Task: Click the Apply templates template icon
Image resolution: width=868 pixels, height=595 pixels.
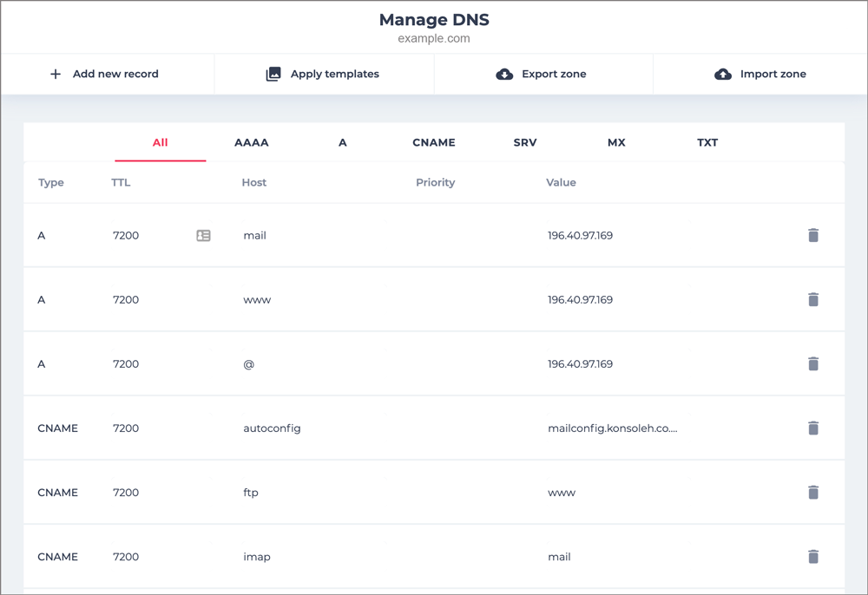Action: pos(274,74)
